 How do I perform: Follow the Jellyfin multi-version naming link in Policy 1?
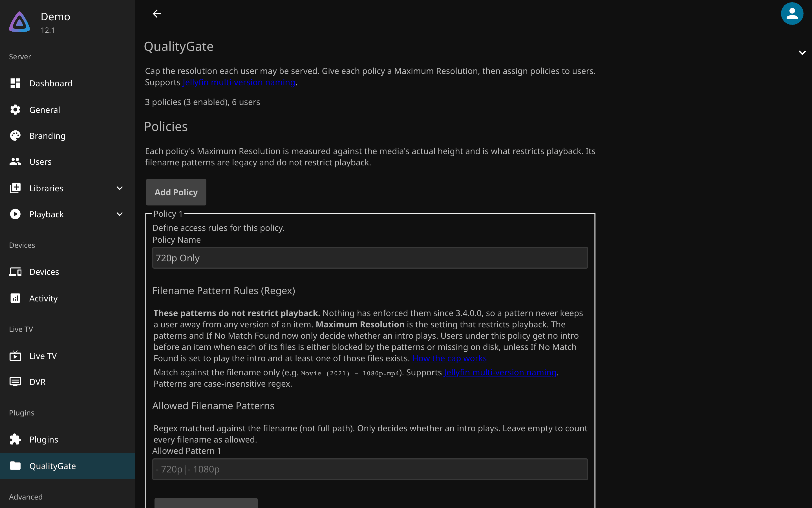click(x=500, y=372)
